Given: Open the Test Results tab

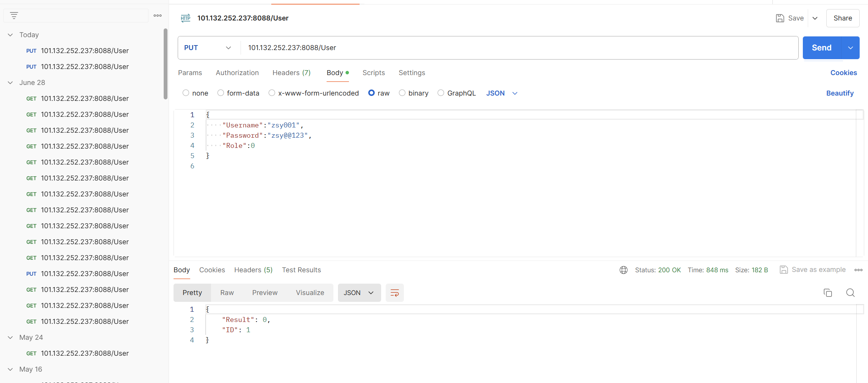Looking at the screenshot, I should click(301, 270).
